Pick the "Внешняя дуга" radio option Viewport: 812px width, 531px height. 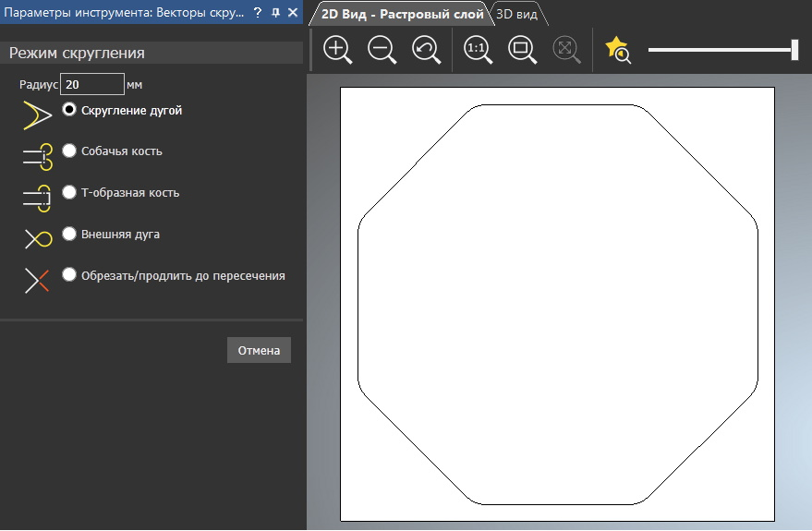click(x=69, y=235)
